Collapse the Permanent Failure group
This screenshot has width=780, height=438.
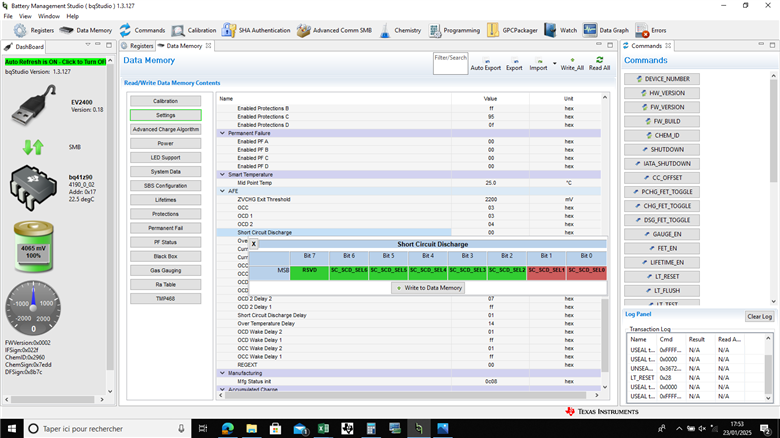tap(222, 133)
